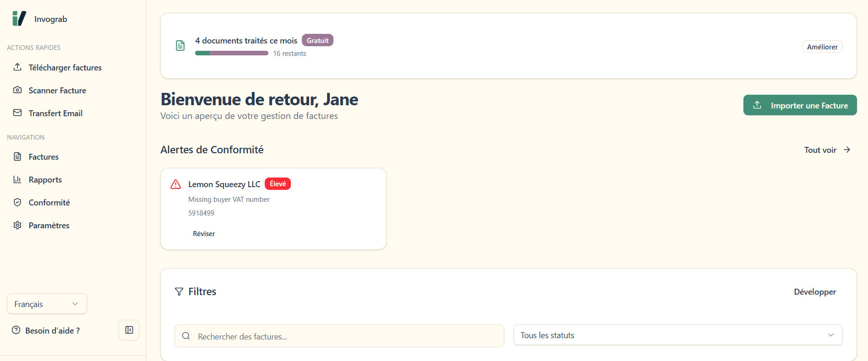The width and height of the screenshot is (868, 361).
Task: Expand filters with Développer
Action: pyautogui.click(x=814, y=292)
